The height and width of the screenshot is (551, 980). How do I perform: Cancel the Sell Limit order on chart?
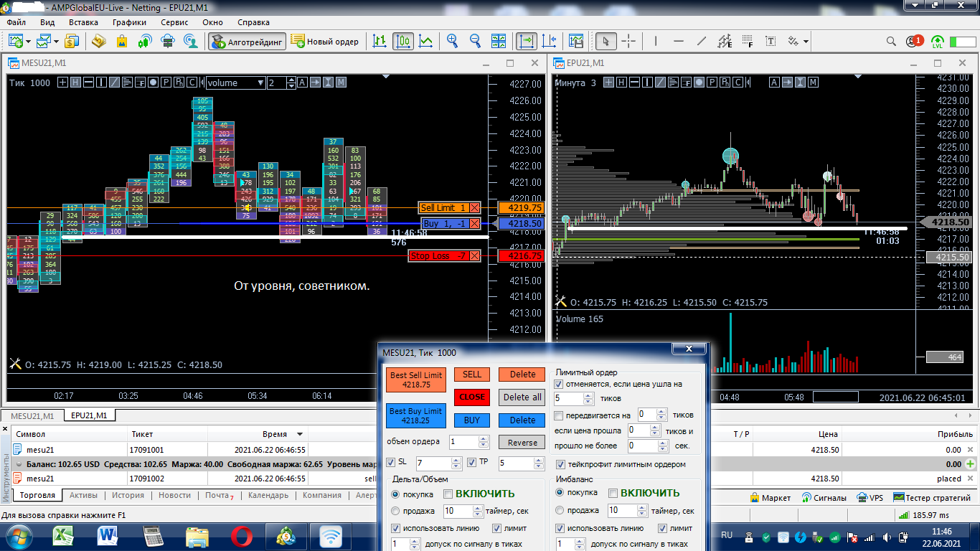pyautogui.click(x=474, y=208)
